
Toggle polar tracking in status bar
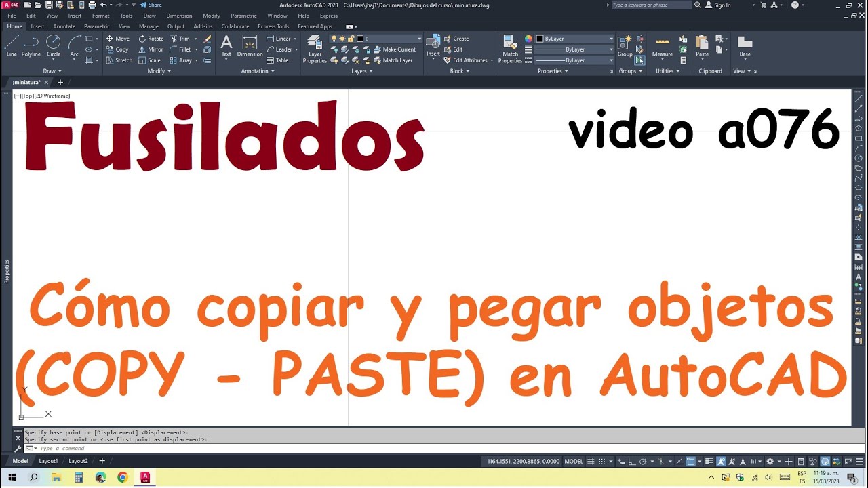click(x=643, y=462)
